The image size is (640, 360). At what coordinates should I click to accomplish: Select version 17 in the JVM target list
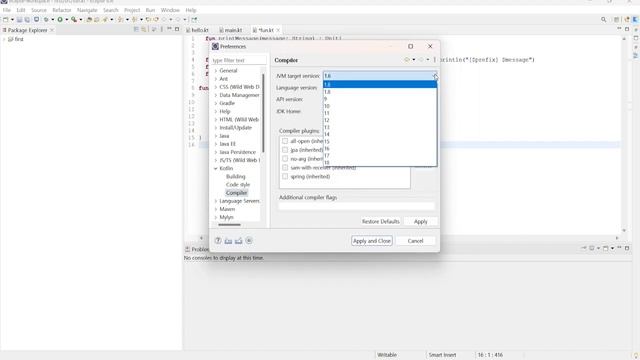coord(380,156)
